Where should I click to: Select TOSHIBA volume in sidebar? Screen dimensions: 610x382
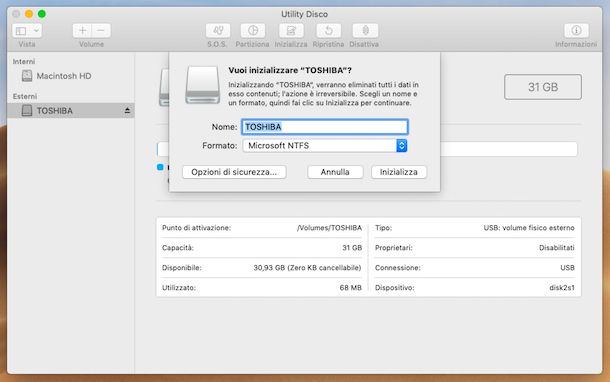(x=71, y=111)
